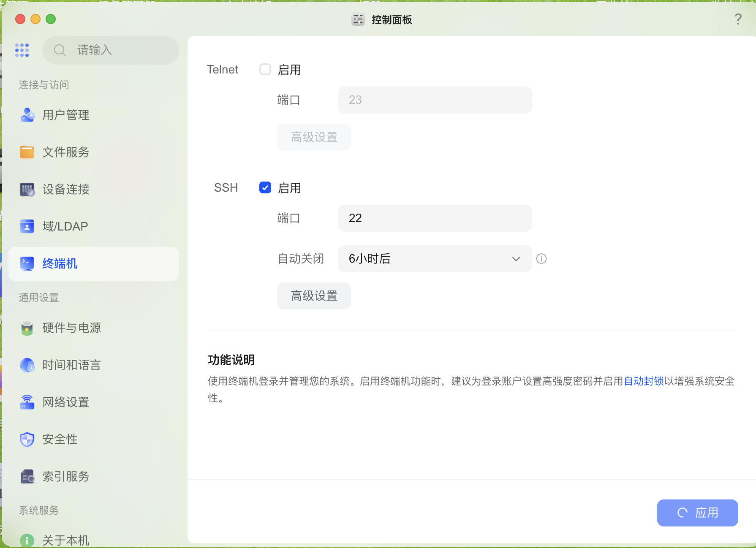756x548 pixels.
Task: Click the Security (安全性) shield icon
Action: (27, 439)
